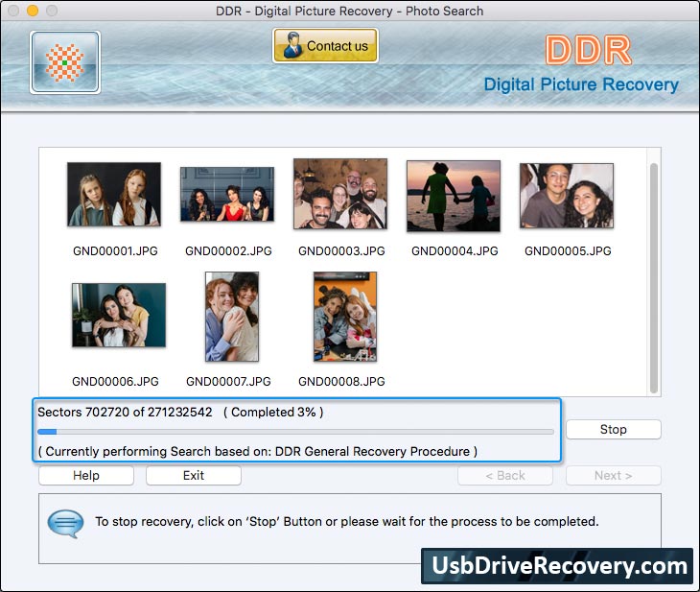Click the GND00006.JPG file name label
This screenshot has height=592, width=700.
(115, 382)
